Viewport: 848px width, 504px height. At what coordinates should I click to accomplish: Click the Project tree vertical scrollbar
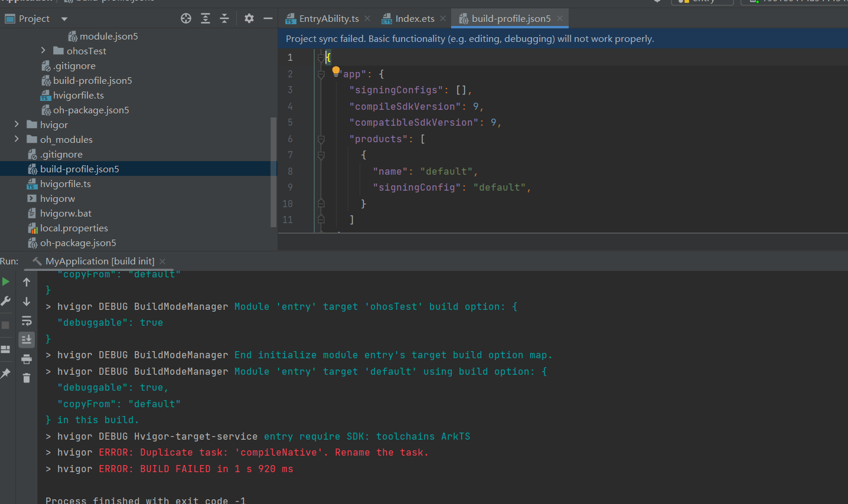click(273, 171)
